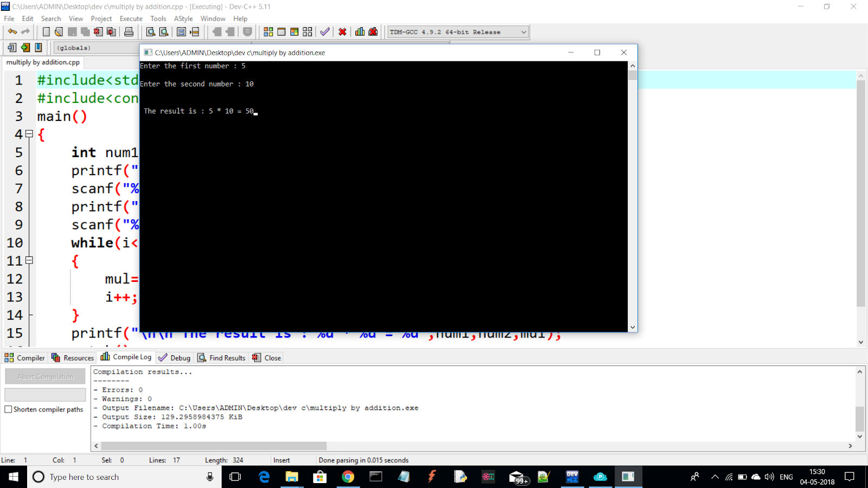Start debugging with the checkmark toolbar icon
Image resolution: width=868 pixels, height=488 pixels.
(x=324, y=31)
